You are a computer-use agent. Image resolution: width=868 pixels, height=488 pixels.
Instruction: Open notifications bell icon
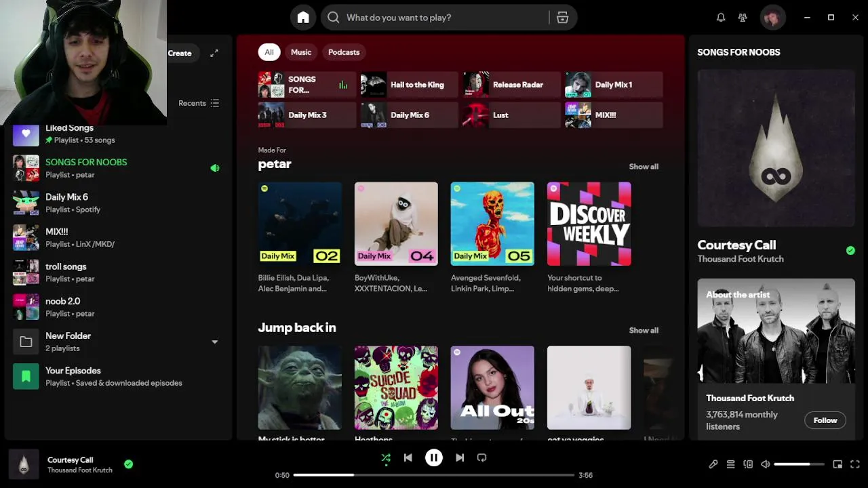click(721, 18)
